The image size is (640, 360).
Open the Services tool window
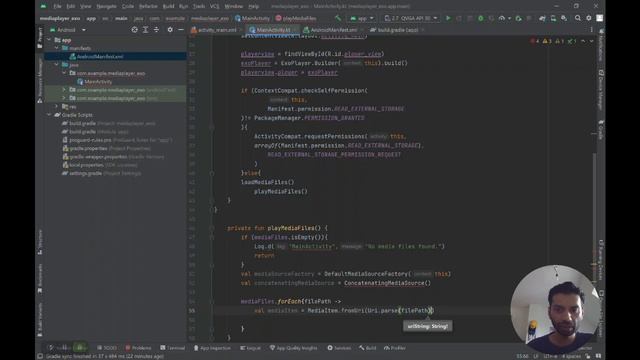[x=339, y=348]
